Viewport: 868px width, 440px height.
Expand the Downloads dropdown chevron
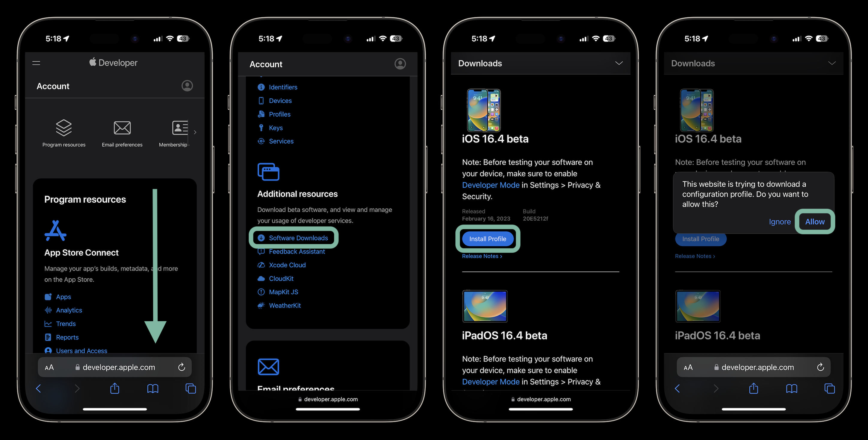619,63
